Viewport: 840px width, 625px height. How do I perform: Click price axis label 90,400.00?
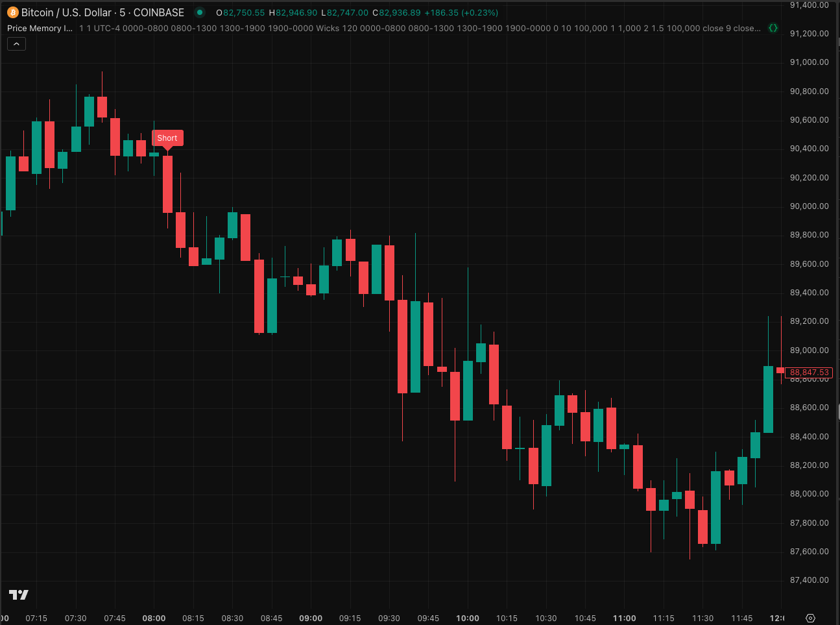809,149
